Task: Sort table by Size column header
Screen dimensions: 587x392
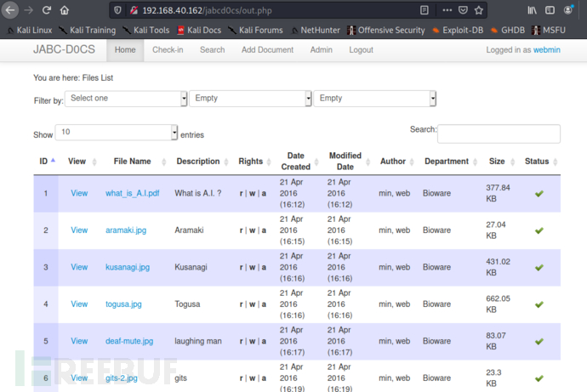Action: pyautogui.click(x=497, y=162)
